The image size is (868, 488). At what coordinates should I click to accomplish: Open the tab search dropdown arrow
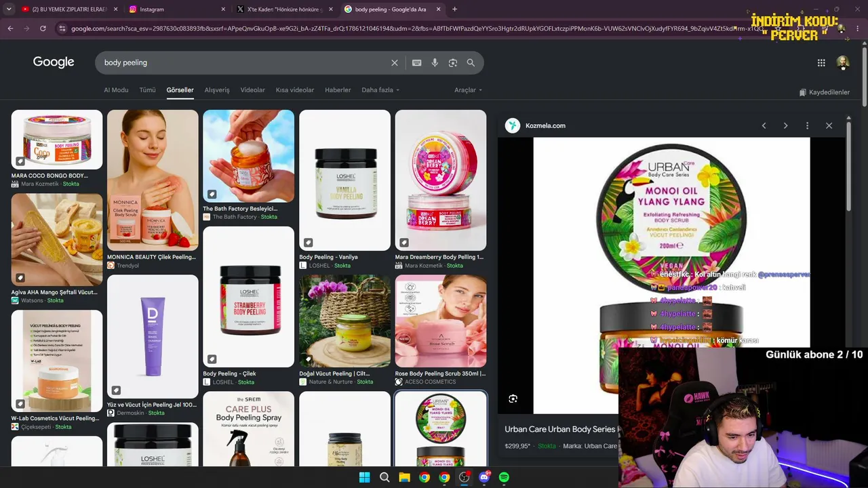pos(9,9)
